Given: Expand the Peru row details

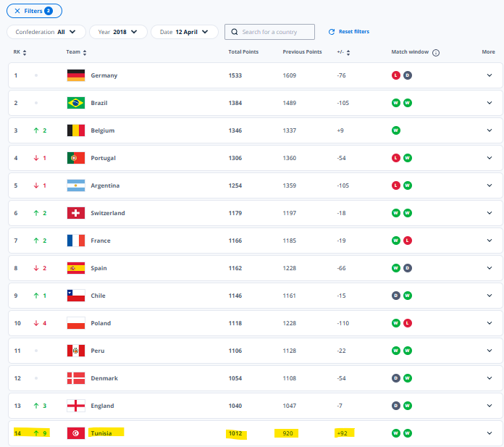Looking at the screenshot, I should coord(490,351).
